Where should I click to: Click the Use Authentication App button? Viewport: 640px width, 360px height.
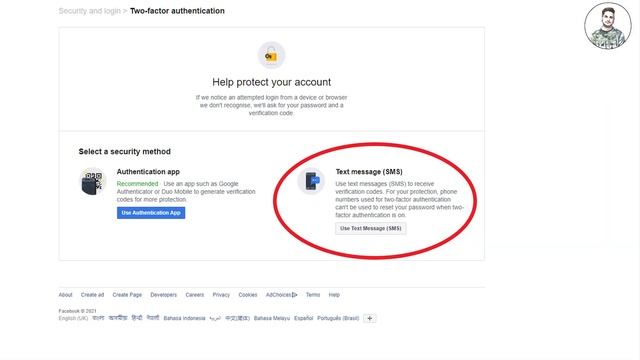[151, 213]
